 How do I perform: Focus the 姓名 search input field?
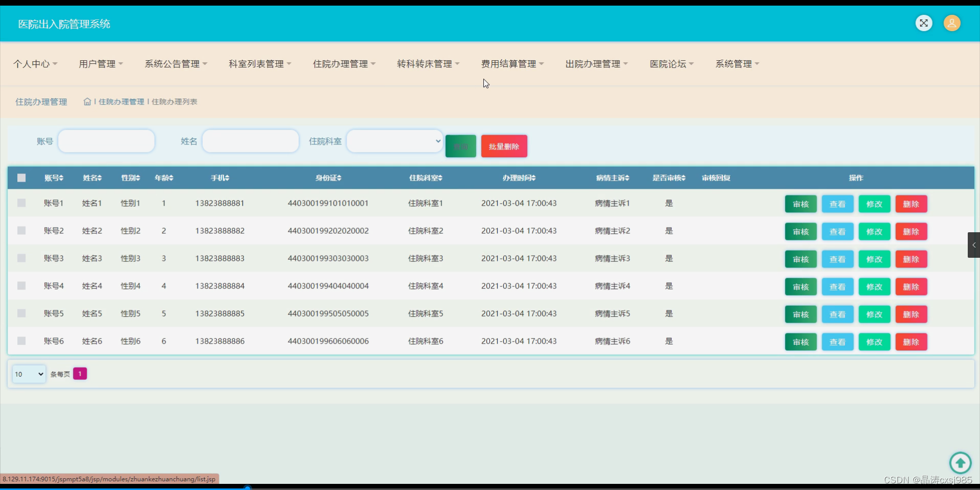pos(251,141)
